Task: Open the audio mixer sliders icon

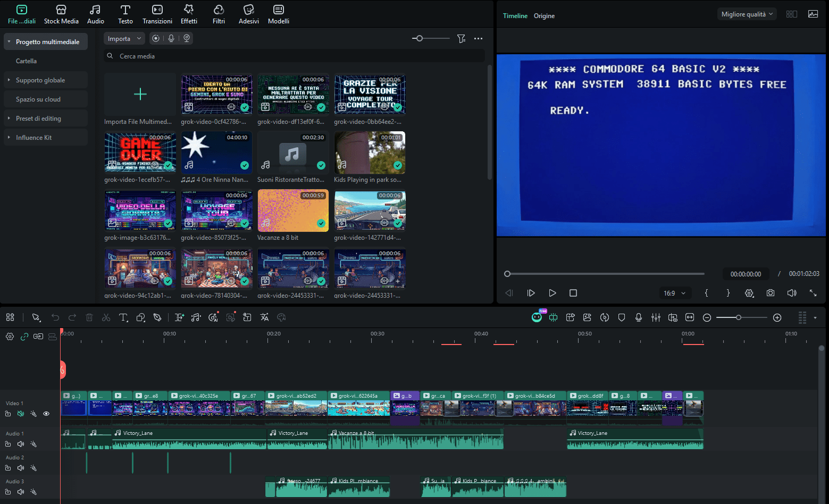Action: pyautogui.click(x=656, y=317)
